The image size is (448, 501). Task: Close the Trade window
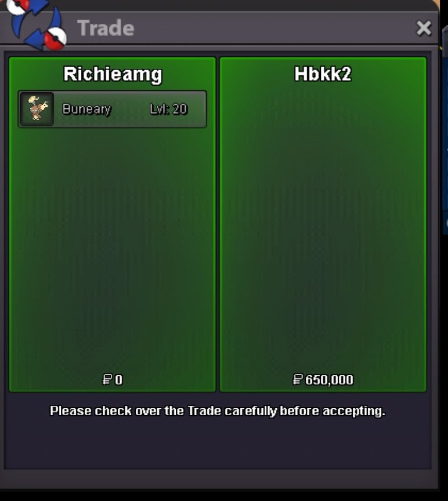coord(424,28)
